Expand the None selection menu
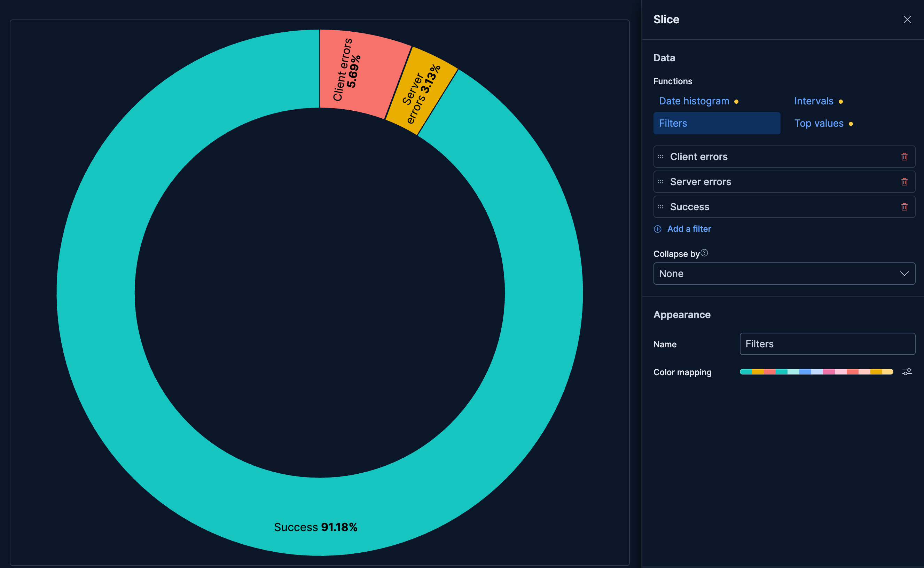Viewport: 924px width, 568px height. coord(784,274)
